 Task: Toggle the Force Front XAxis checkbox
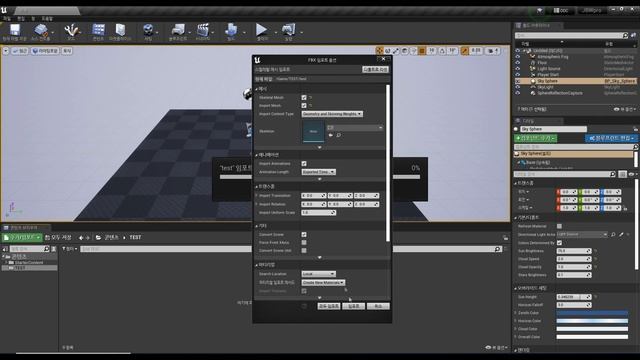[x=304, y=242]
